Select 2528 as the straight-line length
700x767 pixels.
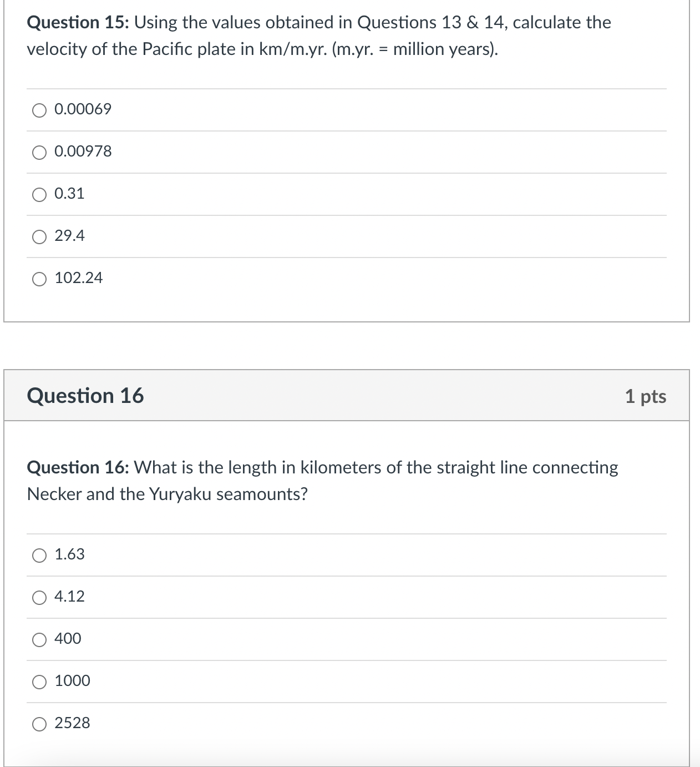tap(38, 723)
